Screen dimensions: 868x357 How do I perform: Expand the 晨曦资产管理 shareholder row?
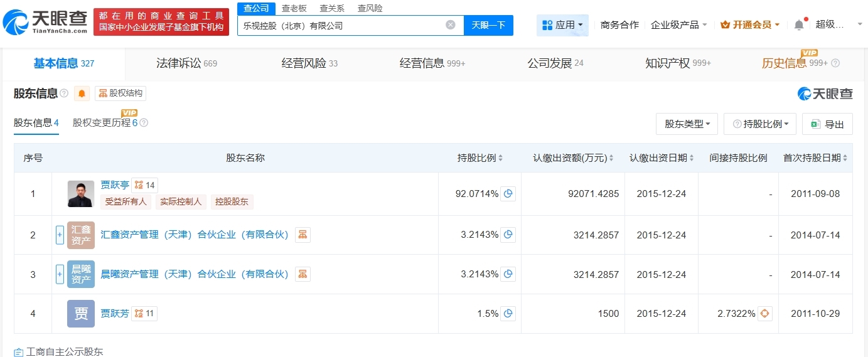(60, 274)
